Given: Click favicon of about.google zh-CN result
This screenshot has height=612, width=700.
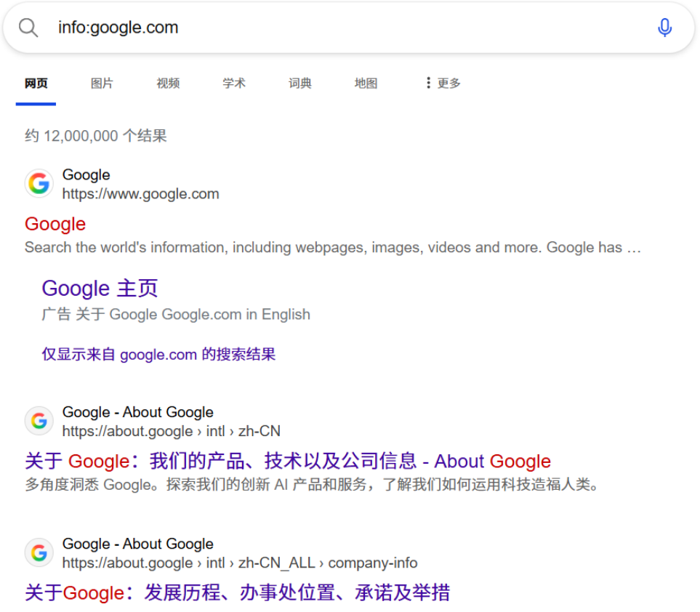Looking at the screenshot, I should pos(39,421).
